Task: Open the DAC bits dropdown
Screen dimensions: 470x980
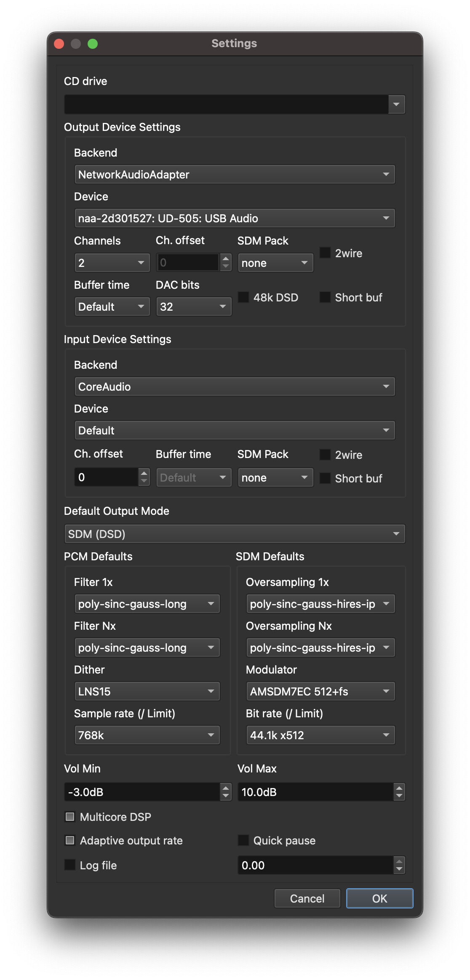Action: point(193,306)
